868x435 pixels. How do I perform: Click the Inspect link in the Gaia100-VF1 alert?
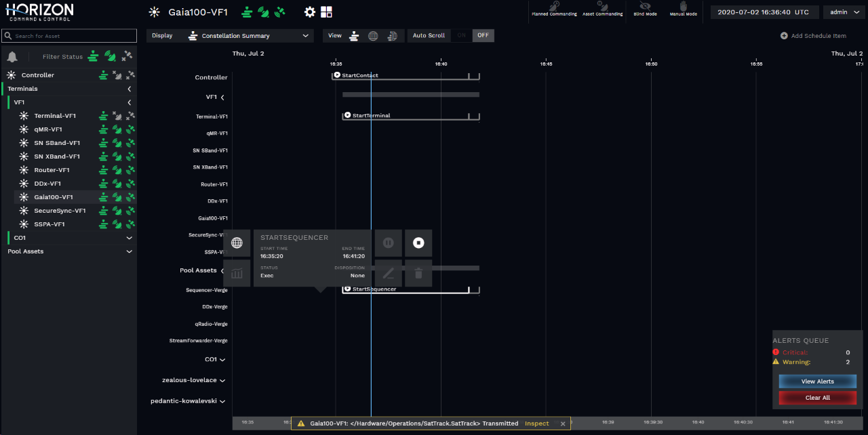tap(536, 423)
